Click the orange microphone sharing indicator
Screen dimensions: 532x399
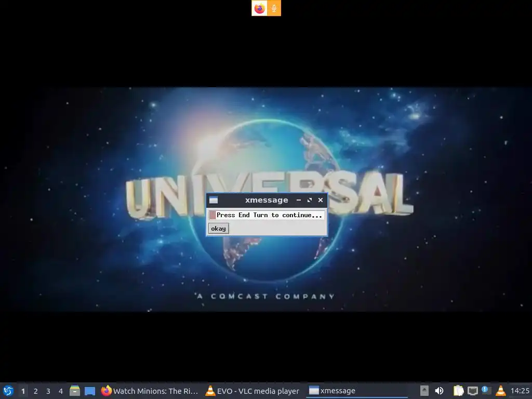[274, 8]
